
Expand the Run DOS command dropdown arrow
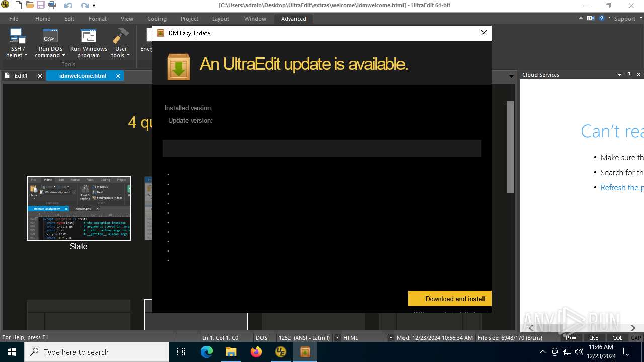coord(64,56)
